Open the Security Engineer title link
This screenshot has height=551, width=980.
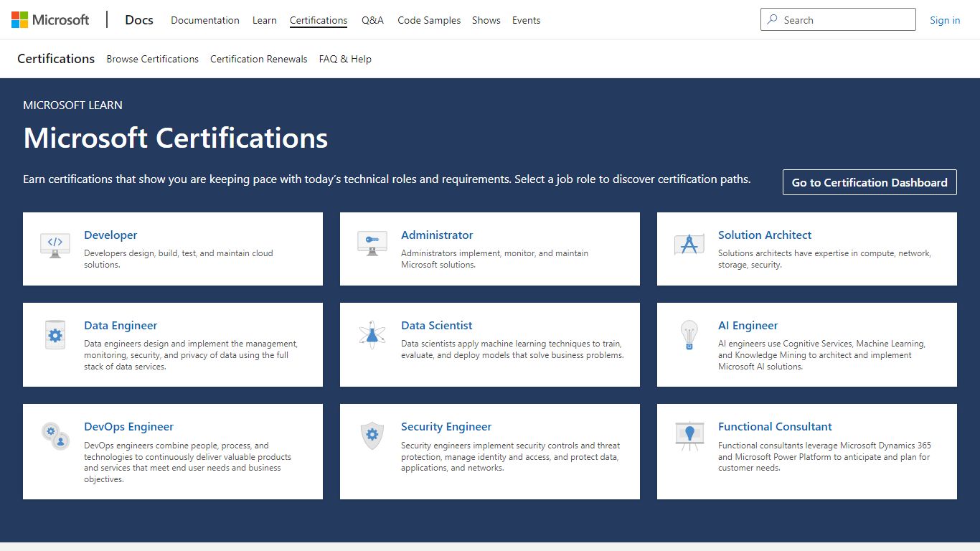(446, 426)
